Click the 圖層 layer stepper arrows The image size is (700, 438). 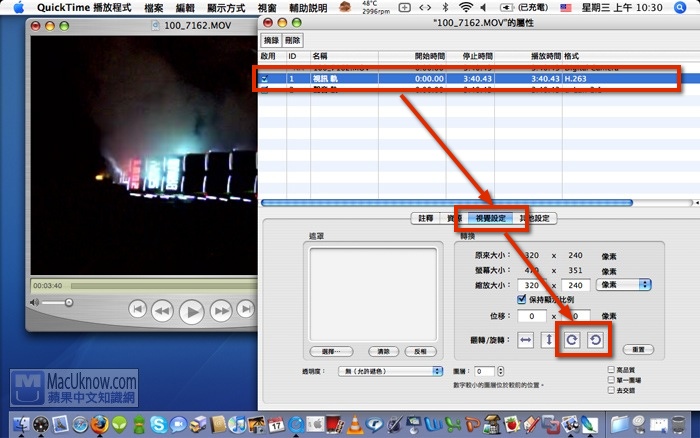(x=500, y=371)
